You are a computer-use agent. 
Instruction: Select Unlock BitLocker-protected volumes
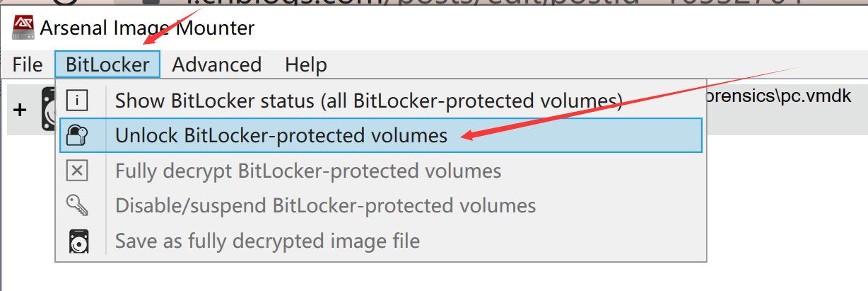click(x=281, y=135)
